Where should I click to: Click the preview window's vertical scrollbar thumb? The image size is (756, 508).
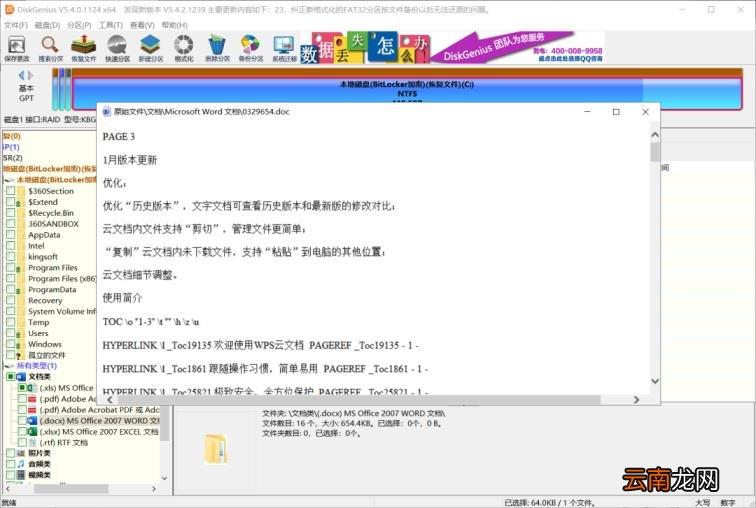point(655,152)
